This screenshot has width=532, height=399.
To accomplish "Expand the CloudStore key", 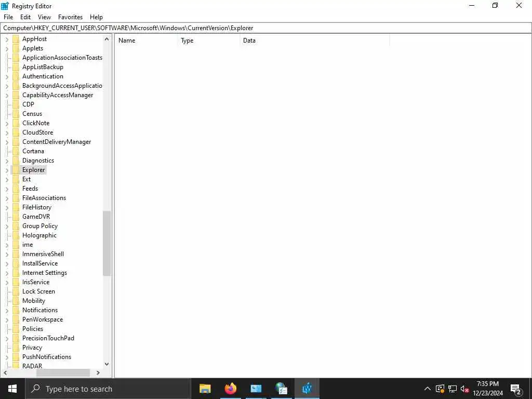I will point(7,132).
